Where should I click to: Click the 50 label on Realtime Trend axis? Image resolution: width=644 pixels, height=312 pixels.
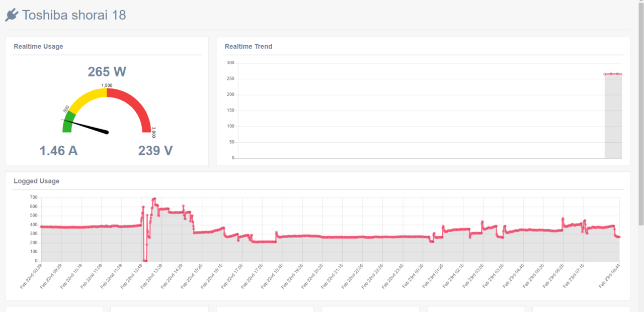[232, 142]
